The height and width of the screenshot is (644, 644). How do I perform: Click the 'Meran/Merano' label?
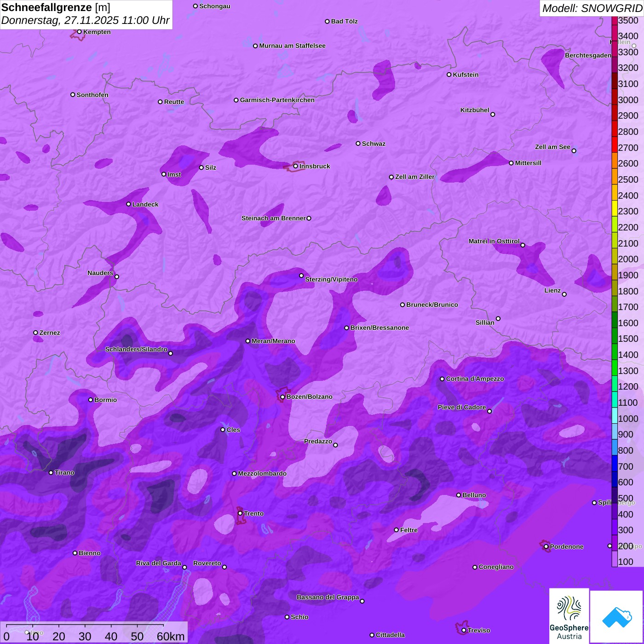(x=274, y=341)
